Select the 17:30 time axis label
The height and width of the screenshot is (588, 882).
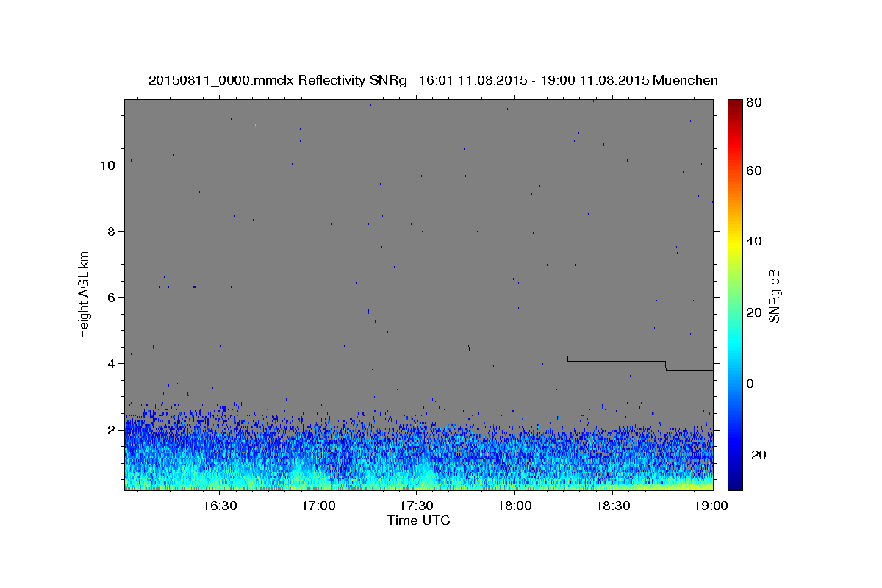point(416,506)
